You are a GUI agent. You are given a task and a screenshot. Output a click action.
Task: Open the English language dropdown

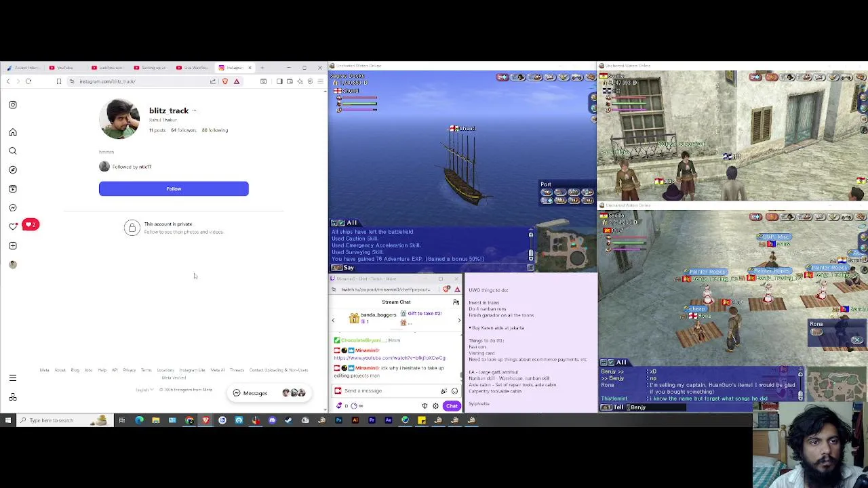(144, 390)
